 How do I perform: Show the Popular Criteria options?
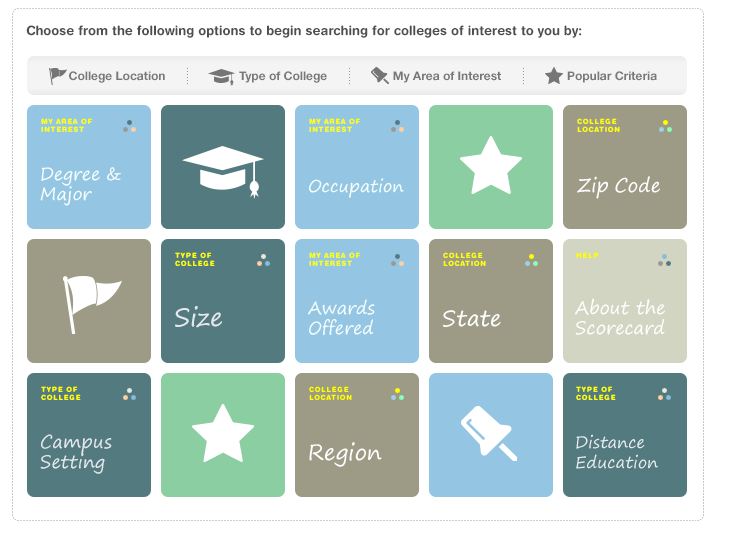point(611,76)
